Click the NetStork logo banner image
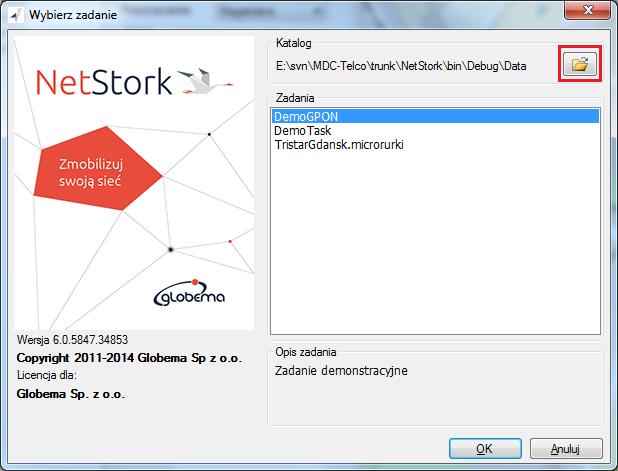Screen dimensions: 618x471 tap(134, 183)
